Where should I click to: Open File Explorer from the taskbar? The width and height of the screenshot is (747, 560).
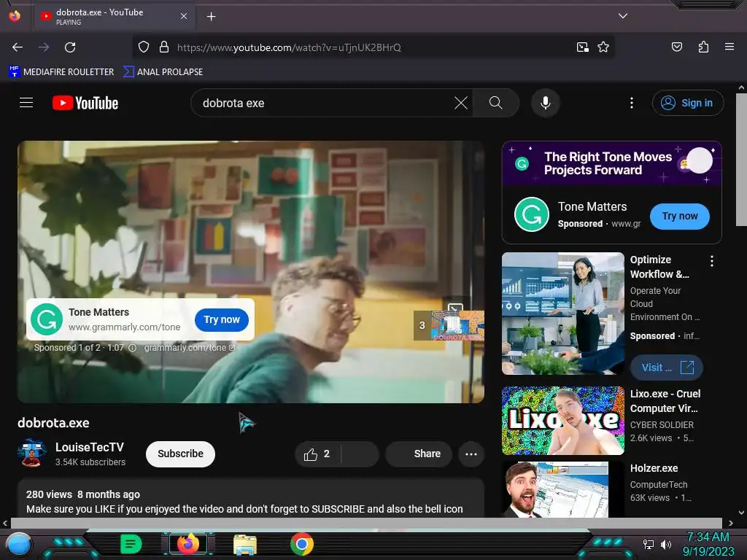pyautogui.click(x=245, y=544)
